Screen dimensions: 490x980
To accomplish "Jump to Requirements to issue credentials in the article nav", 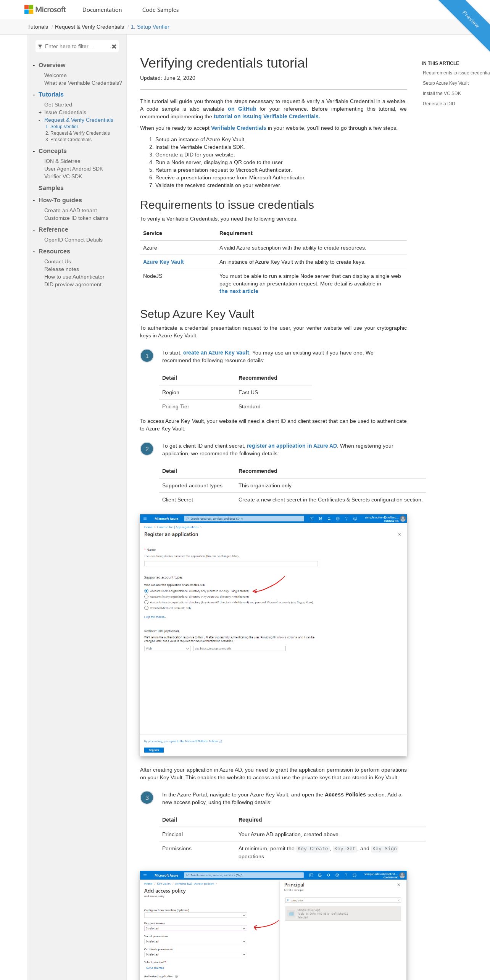I will tap(456, 73).
